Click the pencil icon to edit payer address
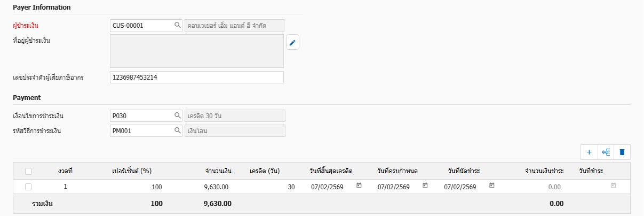The height and width of the screenshot is (216, 644). [x=292, y=43]
